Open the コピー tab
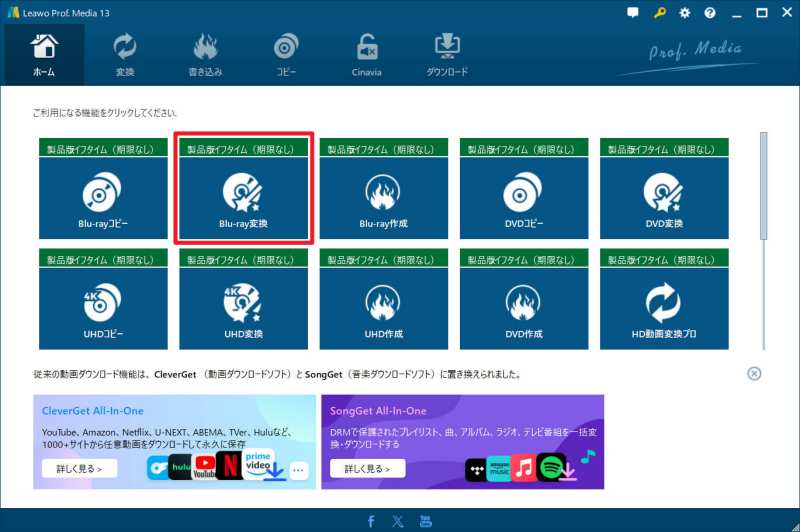Screen dimensions: 800x532 point(286,55)
